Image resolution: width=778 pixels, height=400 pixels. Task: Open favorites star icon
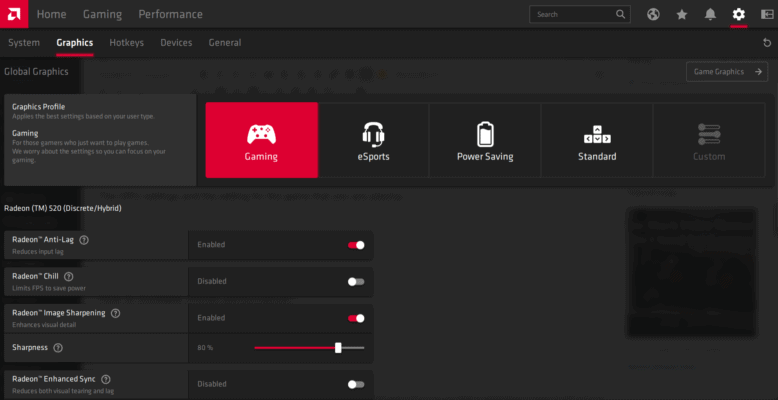682,14
